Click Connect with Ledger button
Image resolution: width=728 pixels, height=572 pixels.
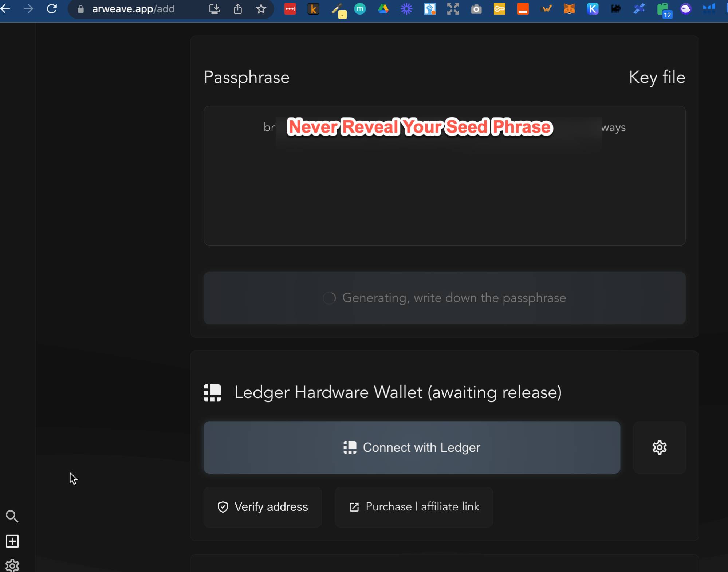pos(412,447)
